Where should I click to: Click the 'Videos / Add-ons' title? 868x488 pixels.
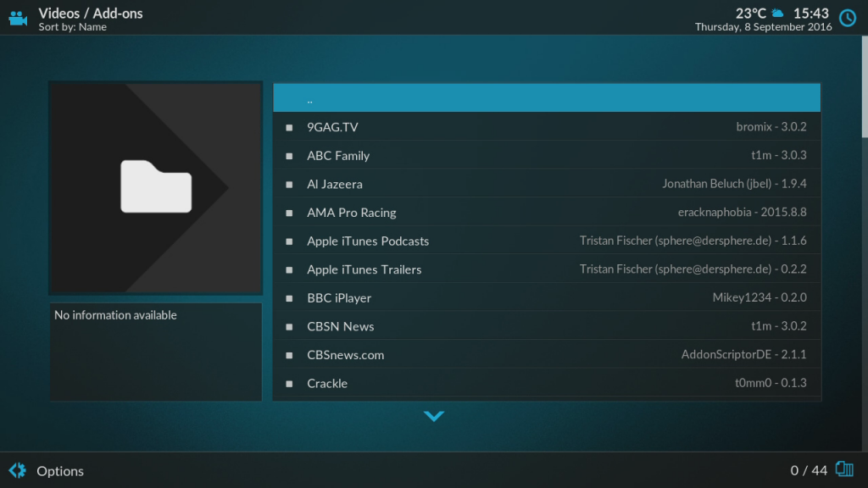[x=91, y=14]
